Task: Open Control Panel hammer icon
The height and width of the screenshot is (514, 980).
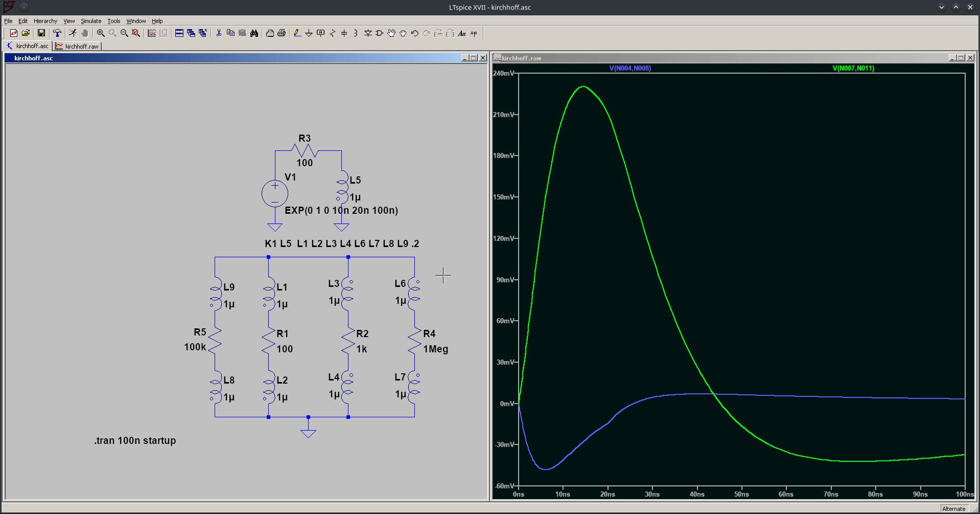Action: tap(57, 33)
